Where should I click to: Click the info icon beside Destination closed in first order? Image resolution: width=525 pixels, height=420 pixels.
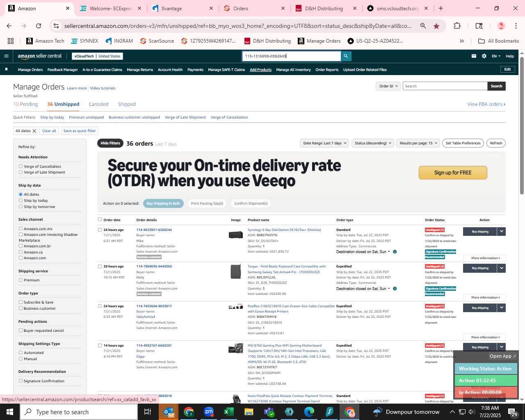click(x=395, y=252)
